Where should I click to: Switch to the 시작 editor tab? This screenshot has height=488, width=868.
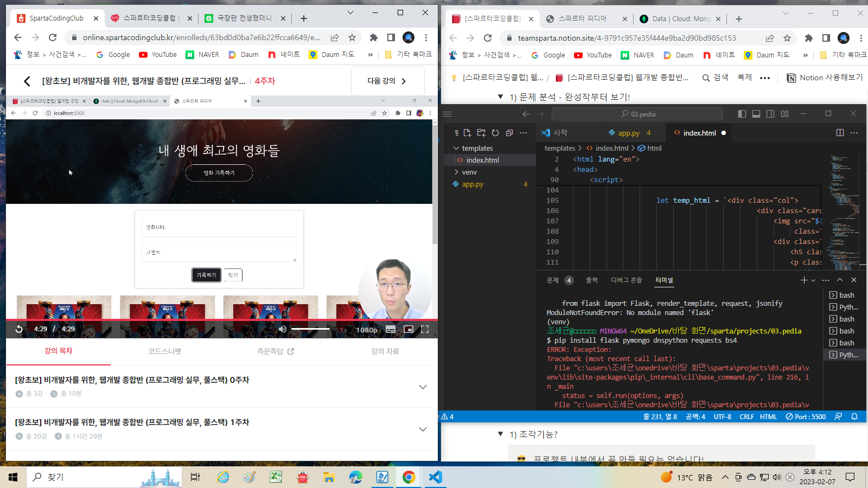[560, 133]
